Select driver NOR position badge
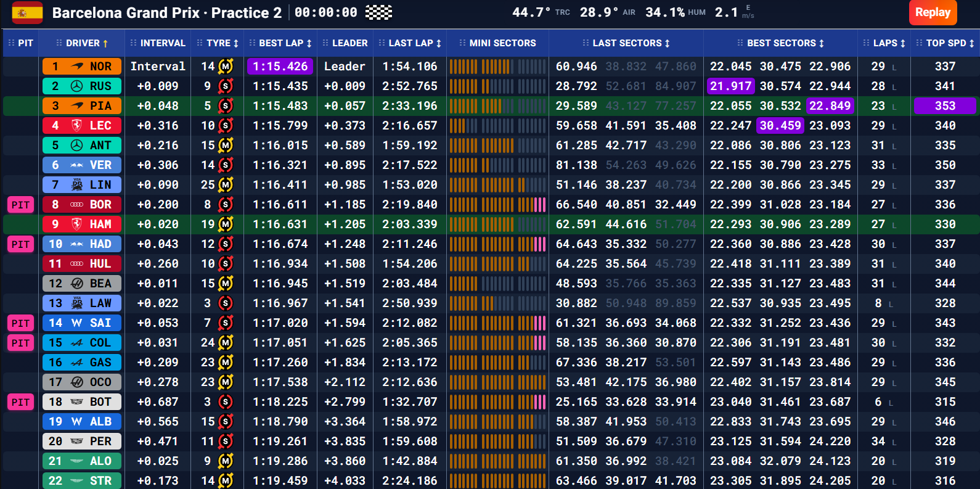This screenshot has width=980, height=489. click(x=82, y=66)
